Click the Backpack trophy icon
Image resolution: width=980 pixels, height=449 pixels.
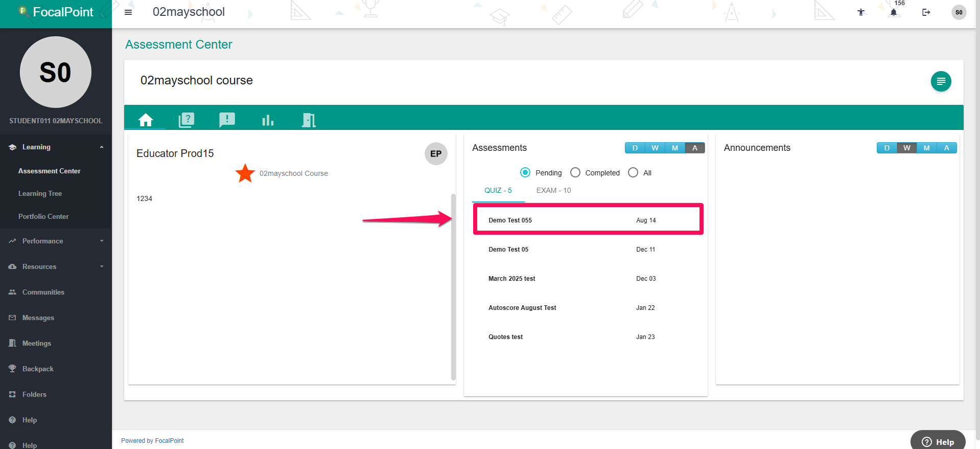(12, 369)
